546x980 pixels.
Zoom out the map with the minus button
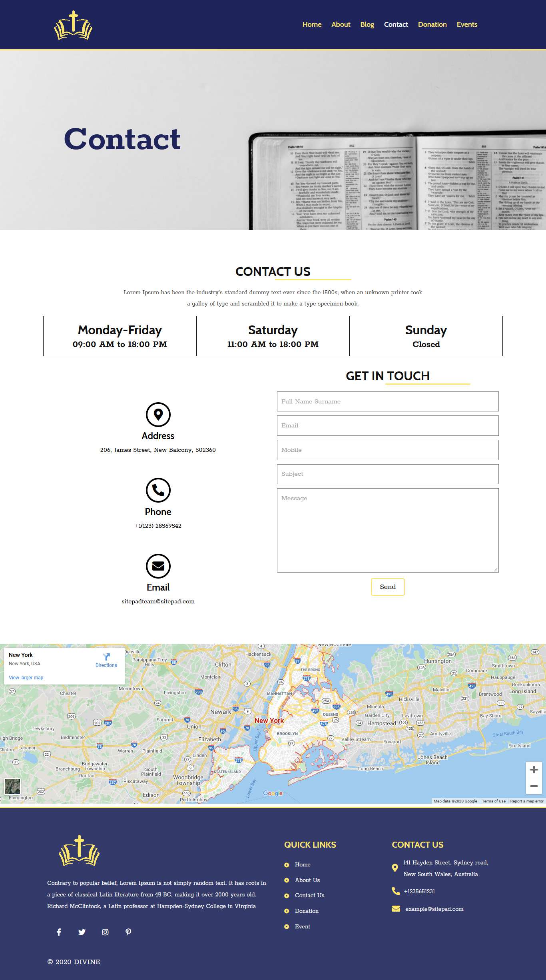point(534,786)
